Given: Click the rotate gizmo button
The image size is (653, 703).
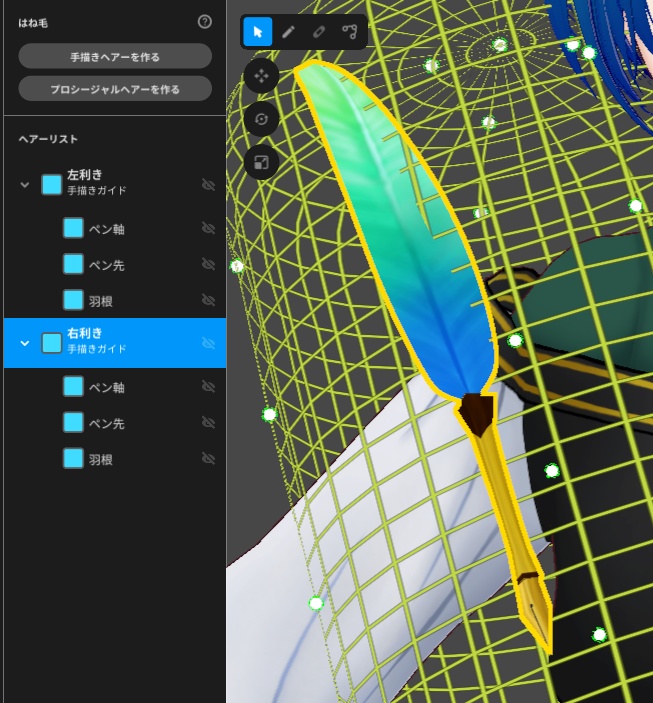Looking at the screenshot, I should (261, 119).
